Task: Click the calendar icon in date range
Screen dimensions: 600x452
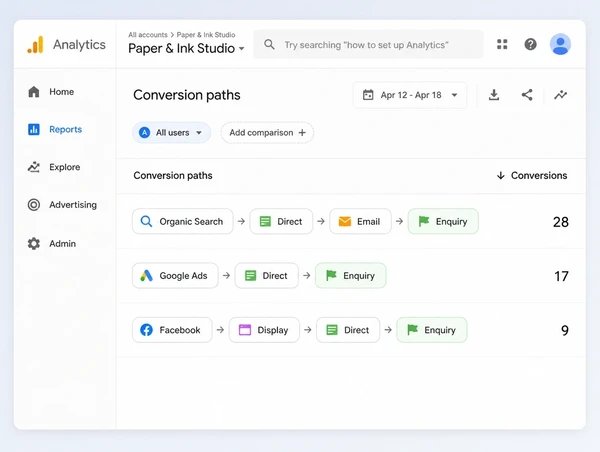Action: (x=368, y=95)
